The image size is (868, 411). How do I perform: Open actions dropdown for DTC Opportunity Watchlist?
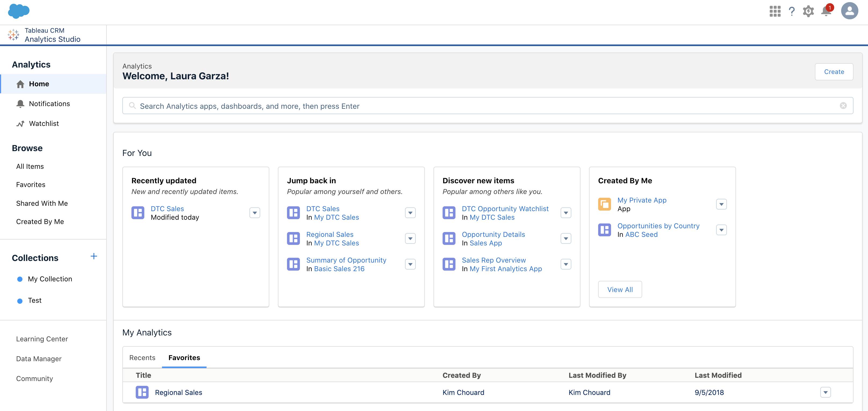566,213
